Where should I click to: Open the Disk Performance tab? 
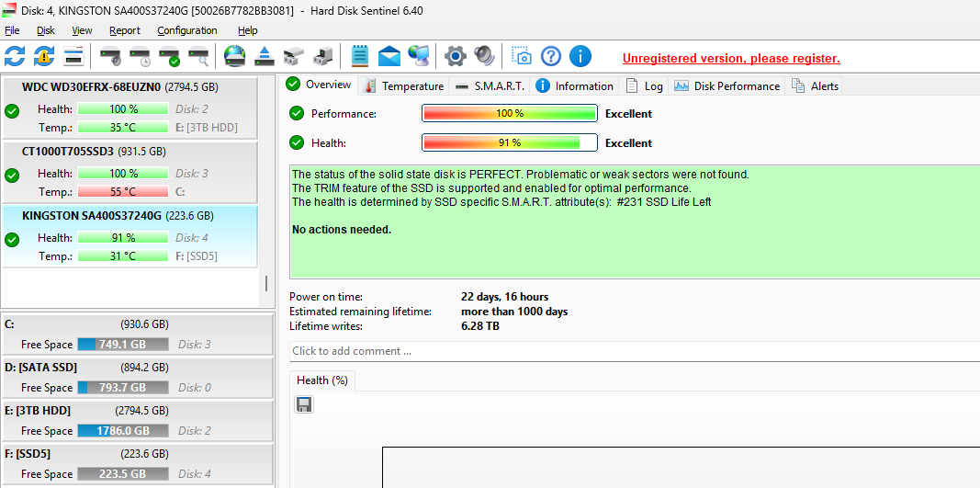coord(727,85)
